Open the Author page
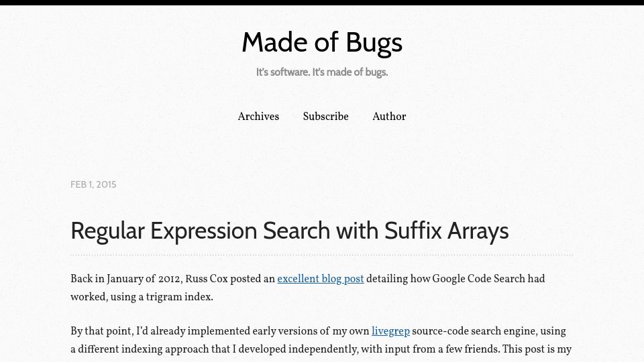This screenshot has height=362, width=644. [x=389, y=117]
